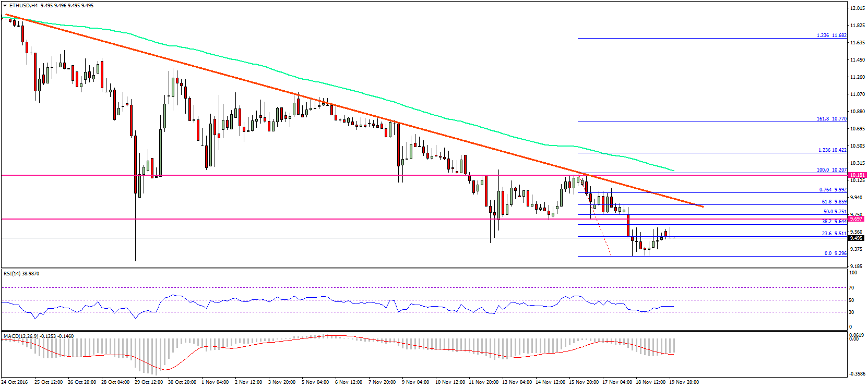
Task: Click Fibonacci label 0.764 9.992
Action: (x=833, y=190)
